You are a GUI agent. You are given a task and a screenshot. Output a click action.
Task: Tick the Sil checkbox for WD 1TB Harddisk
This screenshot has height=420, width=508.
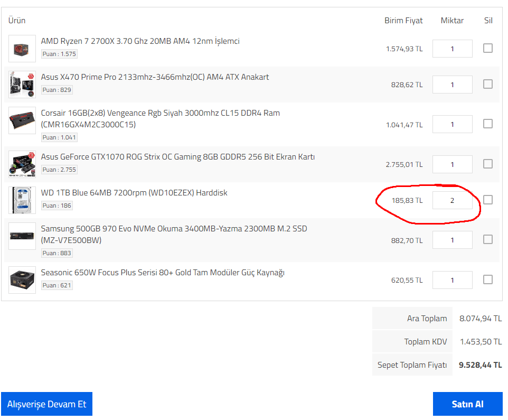point(488,200)
